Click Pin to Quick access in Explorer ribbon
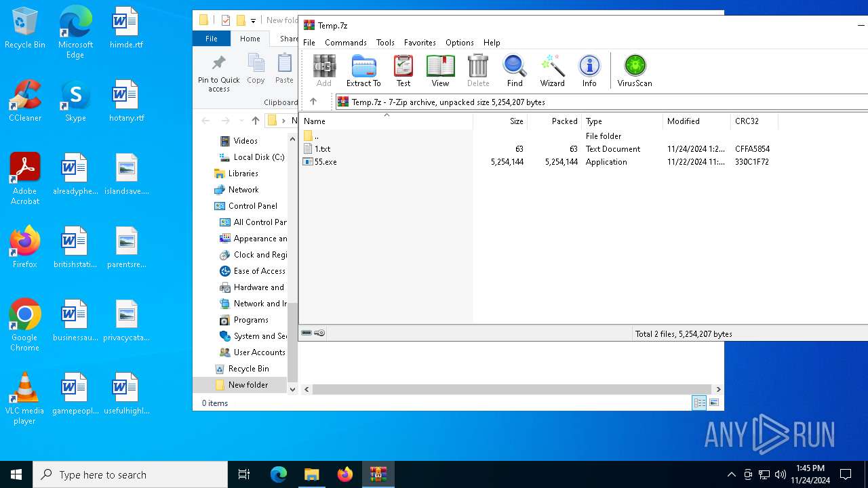Viewport: 868px width, 488px height. 219,73
